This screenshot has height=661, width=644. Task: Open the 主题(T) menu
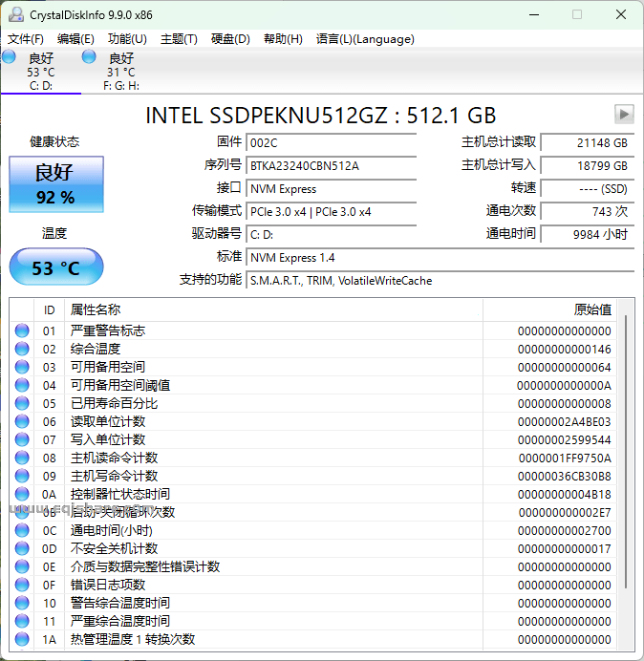click(179, 39)
